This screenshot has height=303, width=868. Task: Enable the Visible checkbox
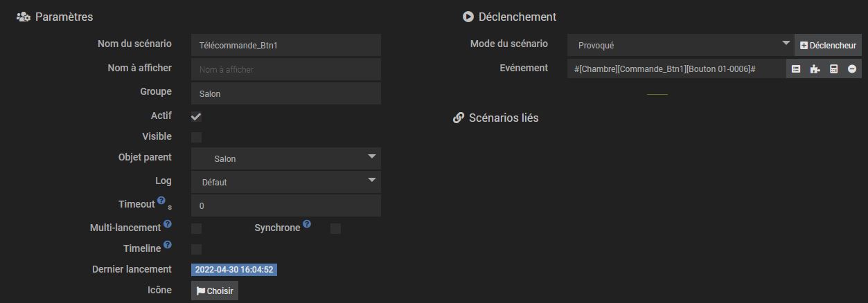pos(197,137)
